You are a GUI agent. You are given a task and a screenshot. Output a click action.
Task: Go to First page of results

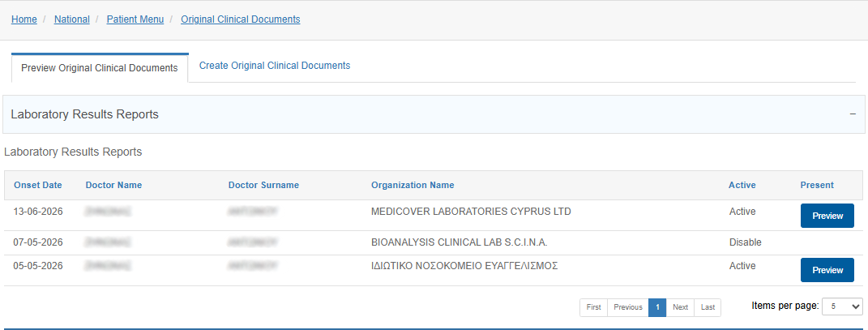[x=593, y=307]
